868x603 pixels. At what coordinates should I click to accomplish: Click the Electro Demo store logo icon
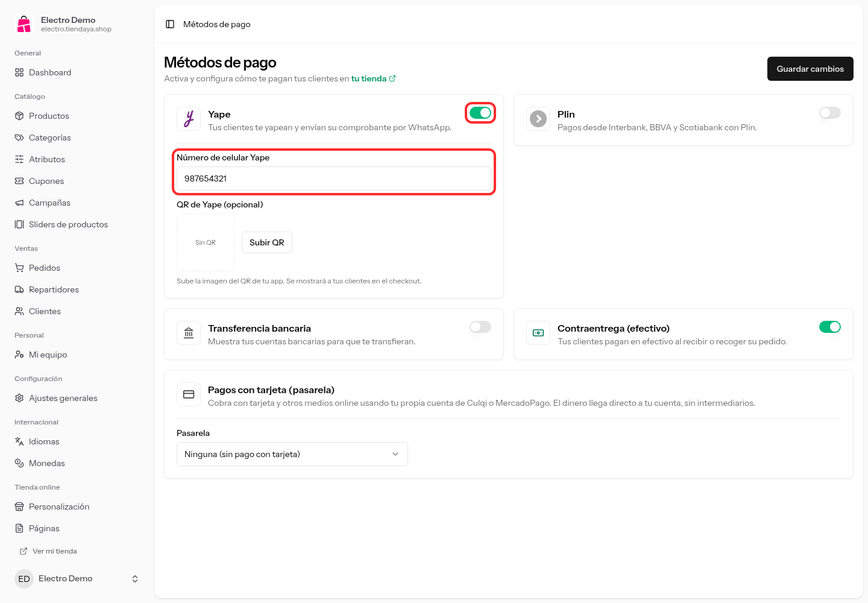pyautogui.click(x=24, y=24)
